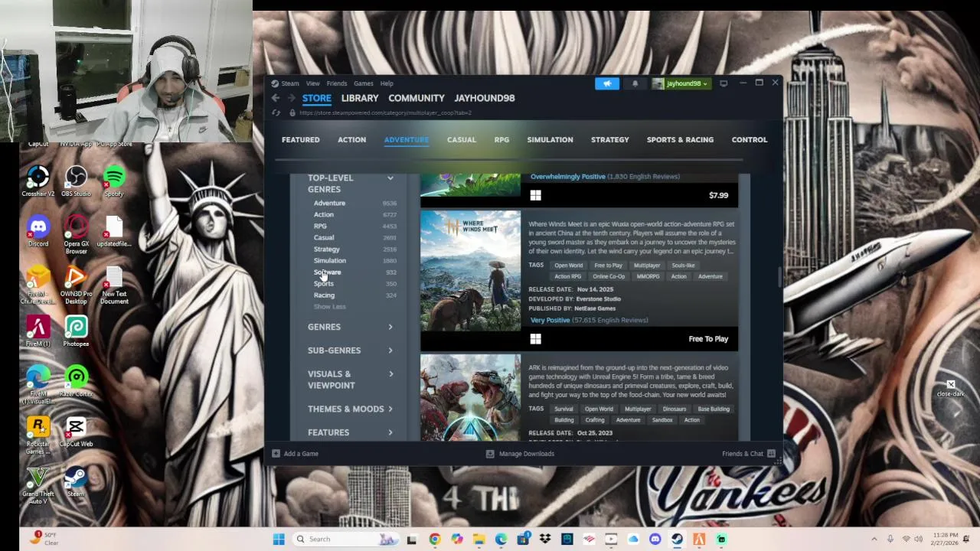
Task: Click the Steam announcements megaphone icon
Action: 606,83
